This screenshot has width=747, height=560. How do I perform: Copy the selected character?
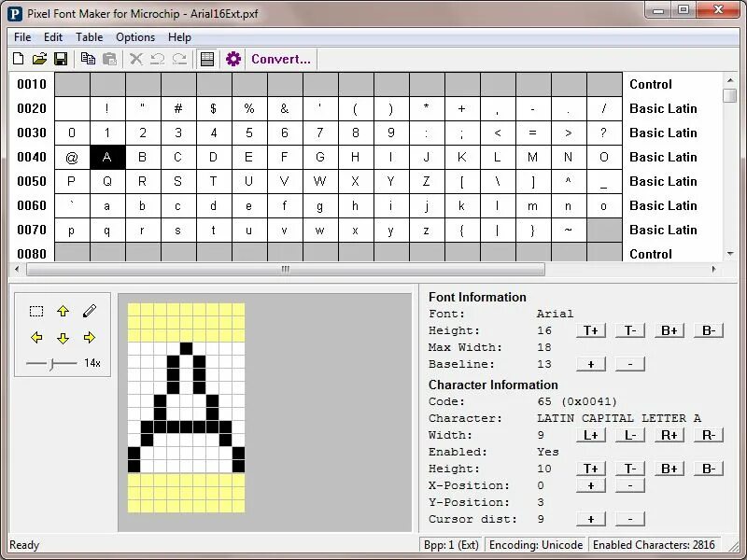pos(89,58)
